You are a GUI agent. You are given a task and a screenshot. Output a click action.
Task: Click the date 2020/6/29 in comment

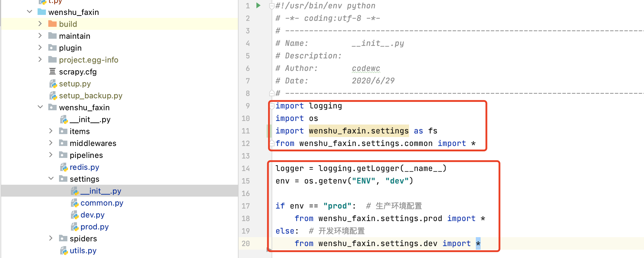[373, 81]
